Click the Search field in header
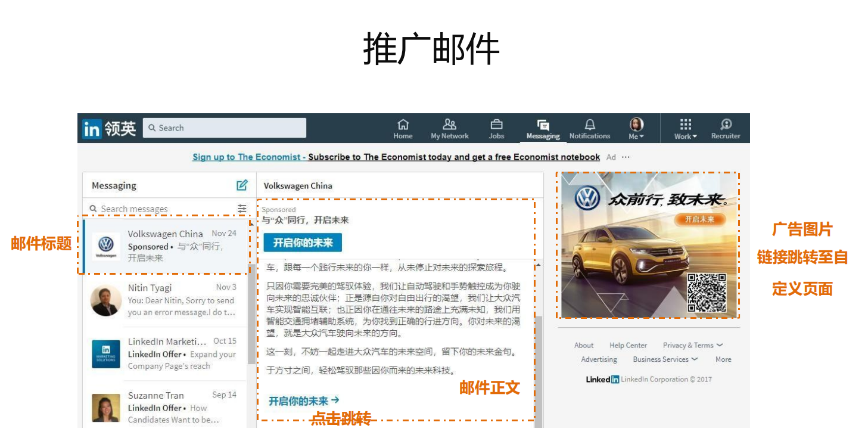This screenshot has height=441, width=868. (225, 128)
